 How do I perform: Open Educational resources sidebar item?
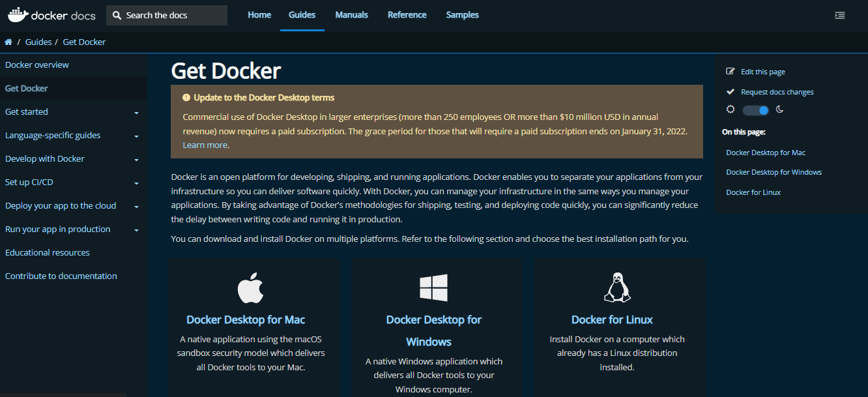pyautogui.click(x=48, y=253)
